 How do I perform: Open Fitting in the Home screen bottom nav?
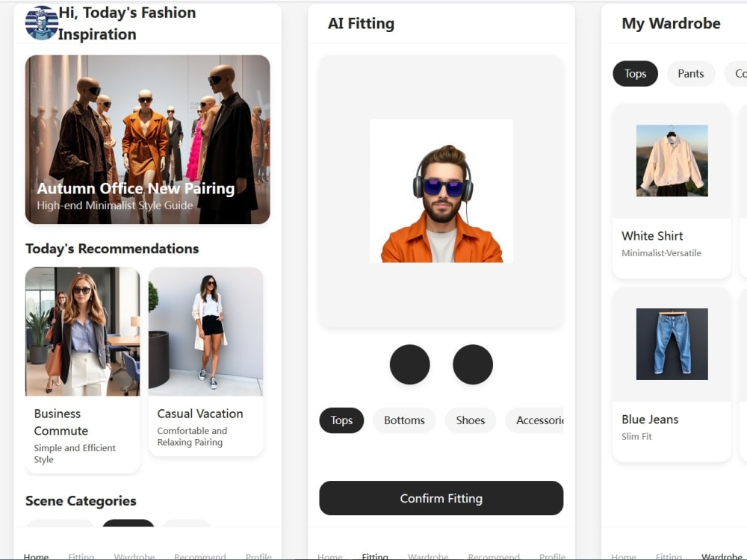click(x=81, y=556)
